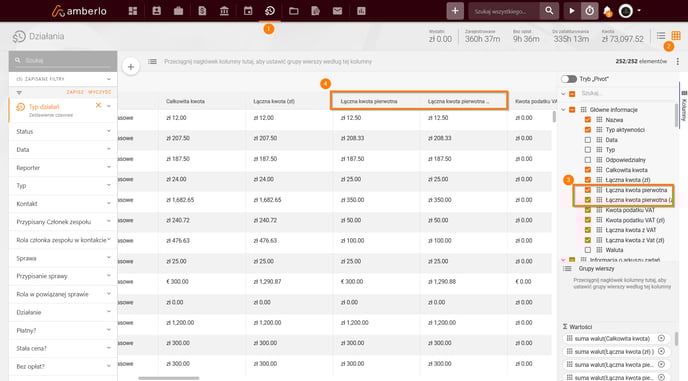
Task: Open the notifications bell
Action: (x=608, y=11)
